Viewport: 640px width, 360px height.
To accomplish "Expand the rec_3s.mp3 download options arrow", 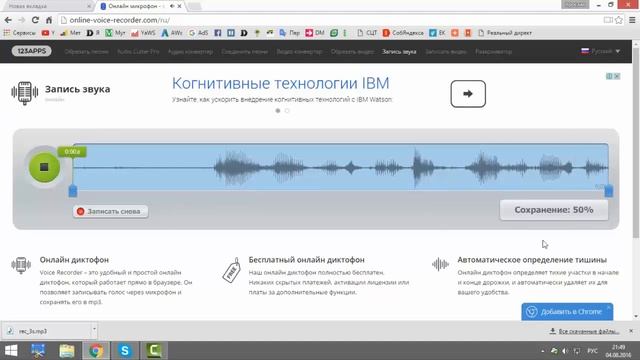I will pos(94,330).
